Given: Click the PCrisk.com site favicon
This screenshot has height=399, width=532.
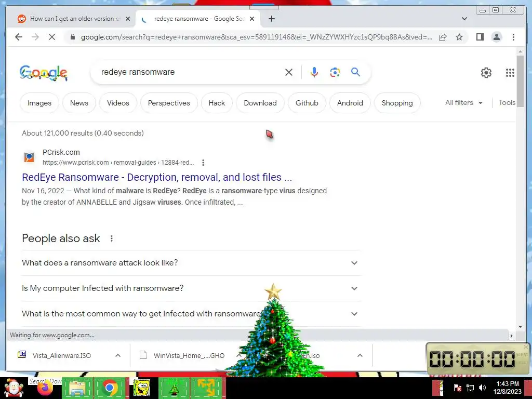Looking at the screenshot, I should tap(29, 157).
